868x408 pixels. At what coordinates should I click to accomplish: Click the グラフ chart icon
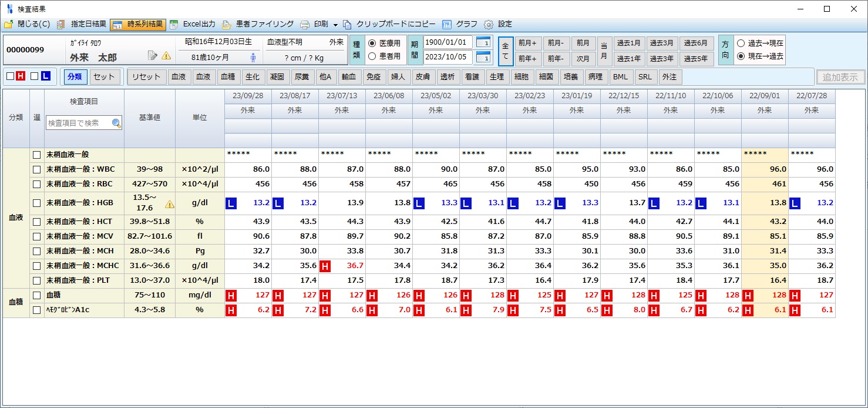coord(447,25)
